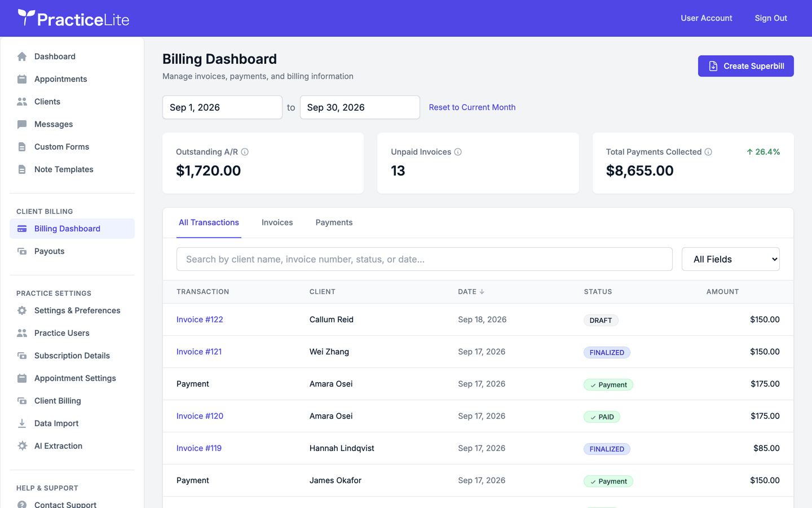The height and width of the screenshot is (508, 812).
Task: Sort by the Client column header
Action: pyautogui.click(x=323, y=292)
